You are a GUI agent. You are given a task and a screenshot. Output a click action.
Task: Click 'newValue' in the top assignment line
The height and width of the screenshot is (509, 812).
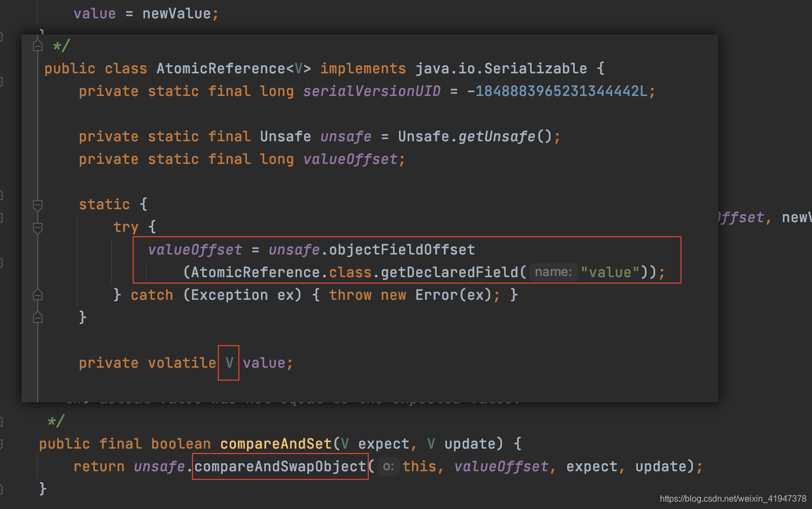pos(176,13)
